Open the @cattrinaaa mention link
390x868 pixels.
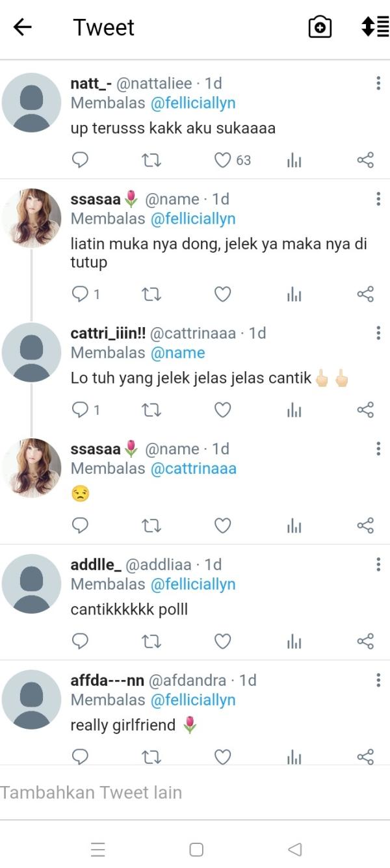194,469
